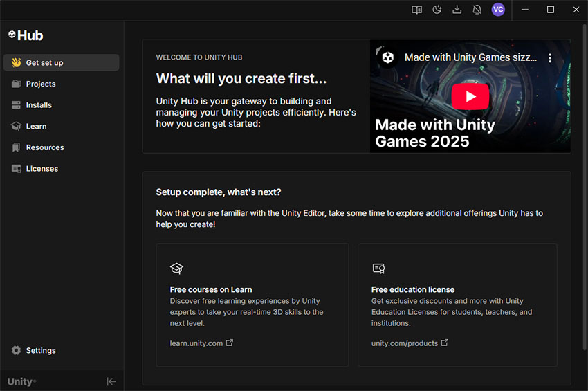The image size is (588, 391).
Task: Toggle dark mode with the moon icon
Action: pyautogui.click(x=437, y=10)
